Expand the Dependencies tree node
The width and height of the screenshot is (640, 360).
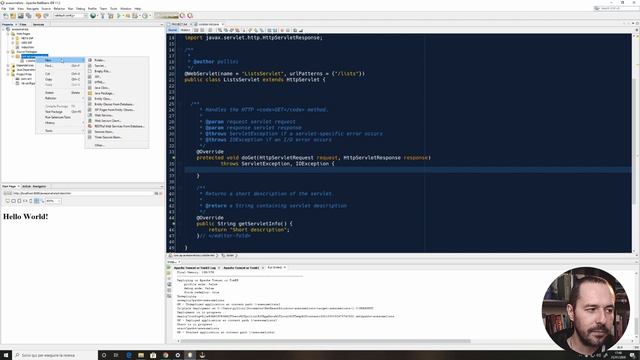pyautogui.click(x=8, y=65)
